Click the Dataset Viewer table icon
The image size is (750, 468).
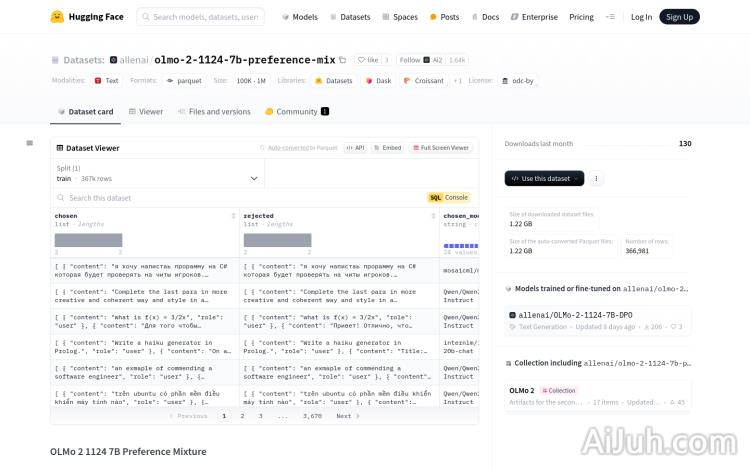tap(60, 148)
